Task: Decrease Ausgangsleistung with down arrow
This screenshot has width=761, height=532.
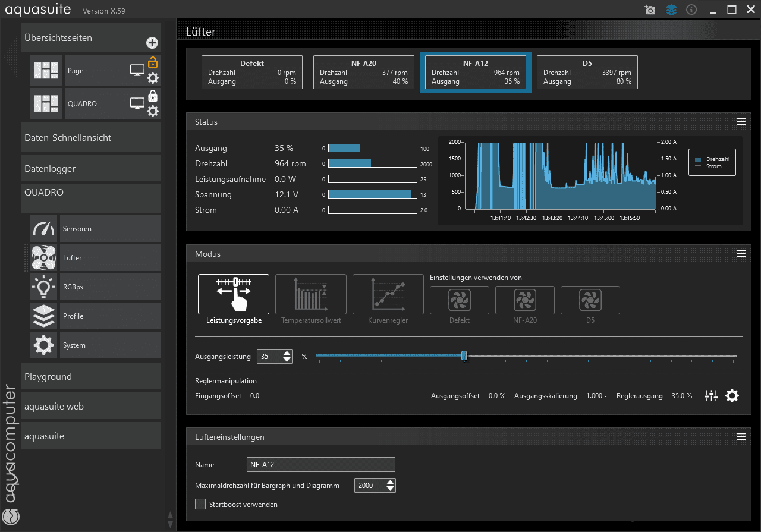Action: [x=287, y=360]
